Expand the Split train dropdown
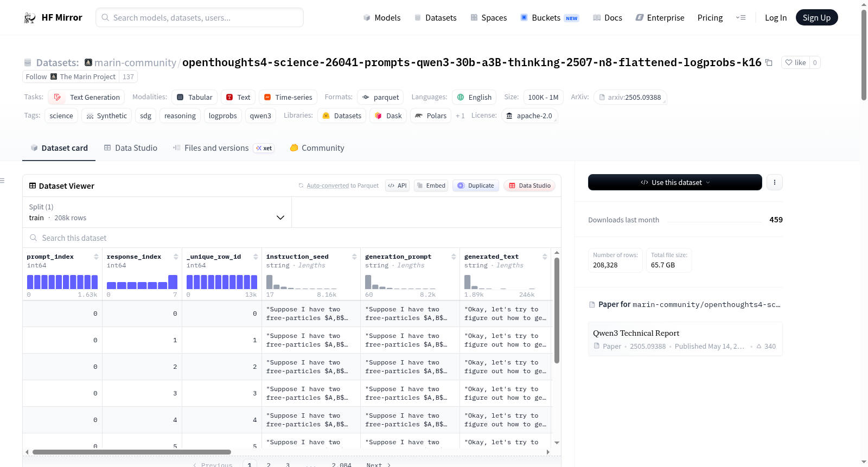The image size is (868, 467). [x=157, y=212]
